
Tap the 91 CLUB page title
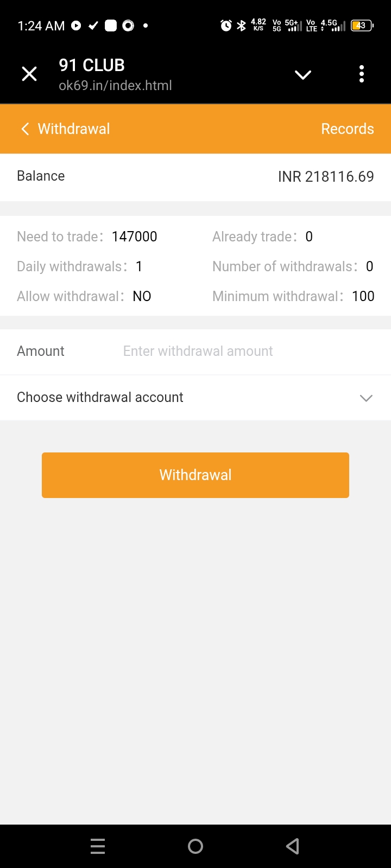pyautogui.click(x=92, y=65)
